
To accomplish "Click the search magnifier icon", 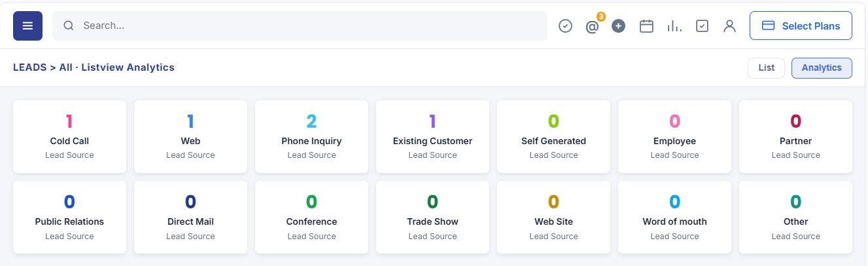I will click(x=68, y=26).
